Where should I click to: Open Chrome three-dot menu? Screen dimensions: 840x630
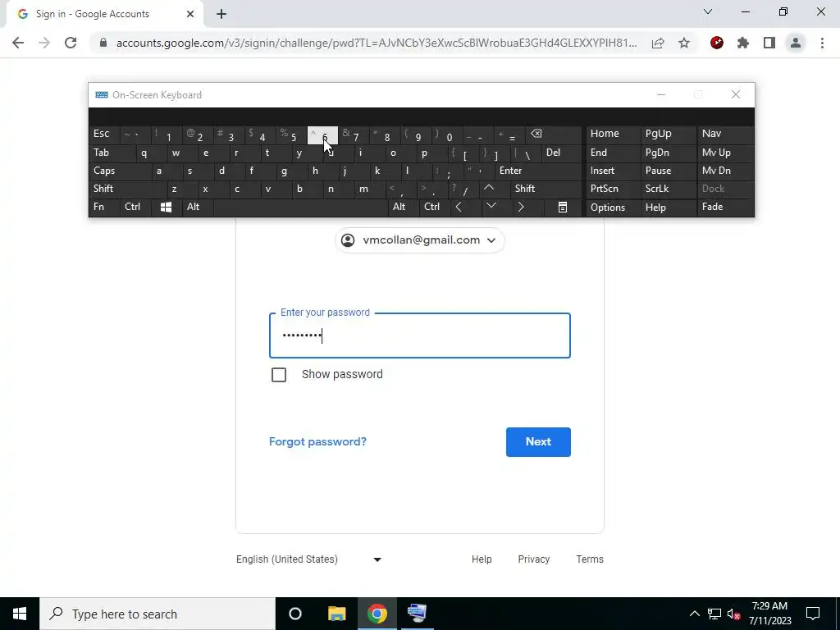[x=822, y=43]
